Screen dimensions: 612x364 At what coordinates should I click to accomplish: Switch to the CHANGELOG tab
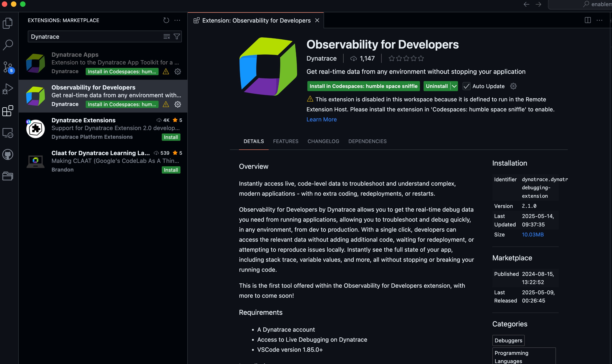coord(323,141)
